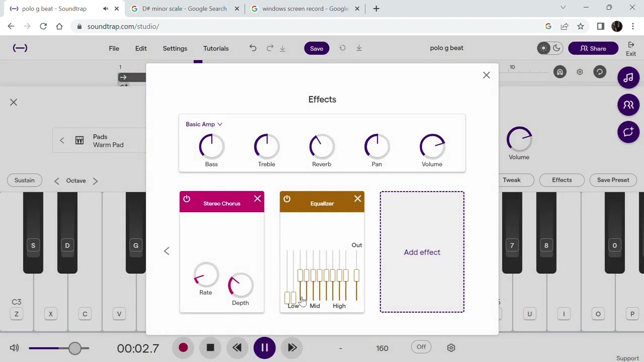Click the instrument grid icon beside Pads
Viewport: 644px width, 362px height.
79,141
